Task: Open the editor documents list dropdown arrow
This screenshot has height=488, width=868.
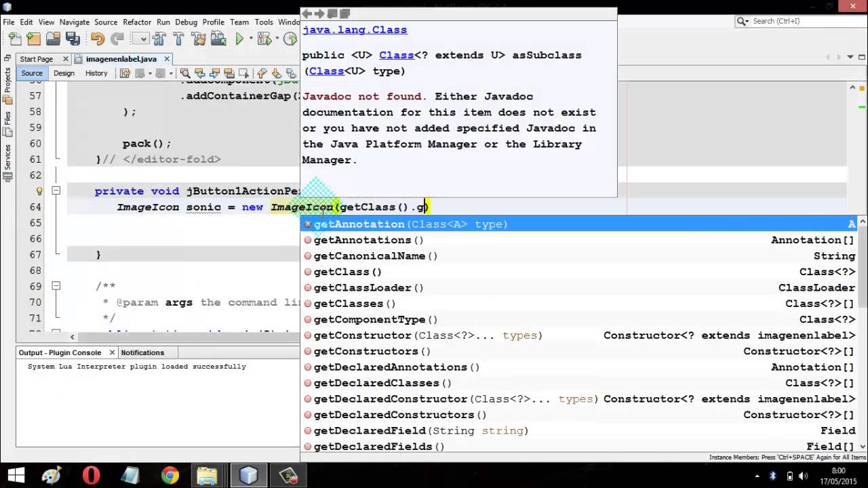Action: coord(849,58)
